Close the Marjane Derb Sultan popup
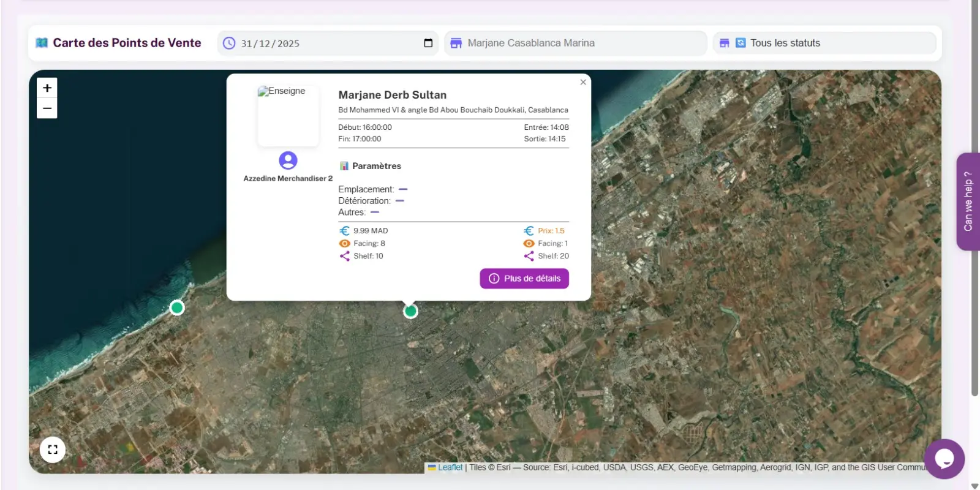Screen dimensions: 980x490 583,82
